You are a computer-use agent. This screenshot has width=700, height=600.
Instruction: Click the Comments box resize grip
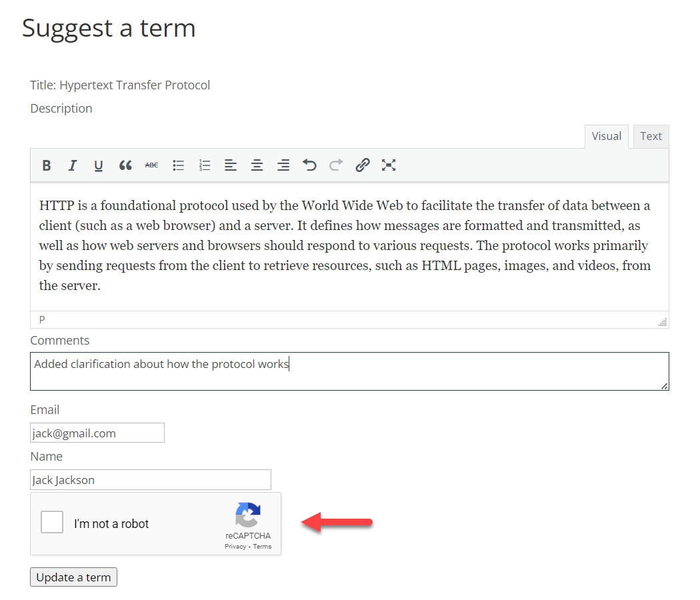[664, 386]
